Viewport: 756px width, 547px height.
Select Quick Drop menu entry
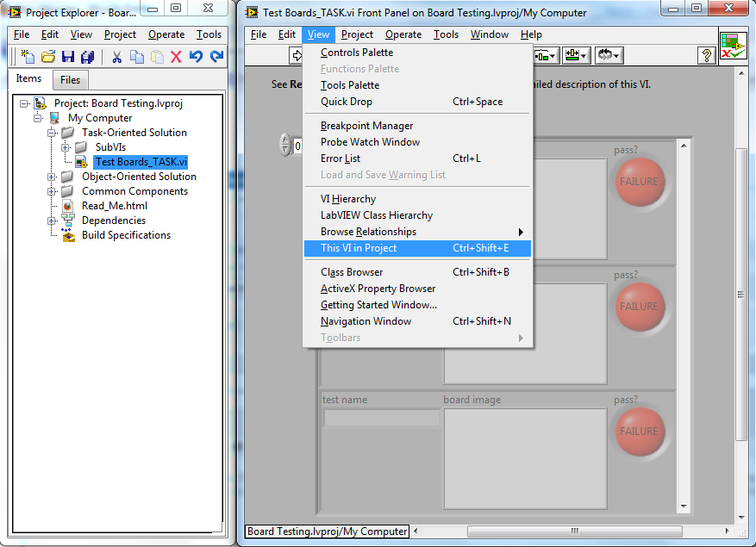[417, 102]
